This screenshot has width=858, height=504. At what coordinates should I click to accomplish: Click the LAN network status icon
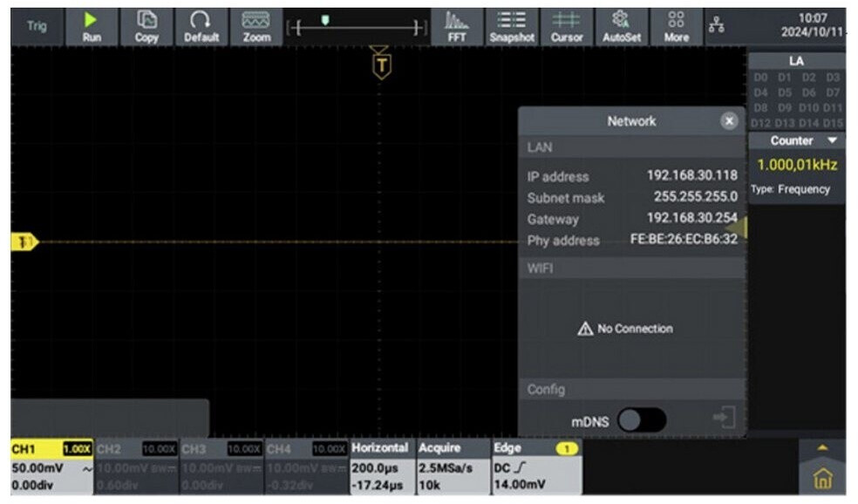[716, 24]
